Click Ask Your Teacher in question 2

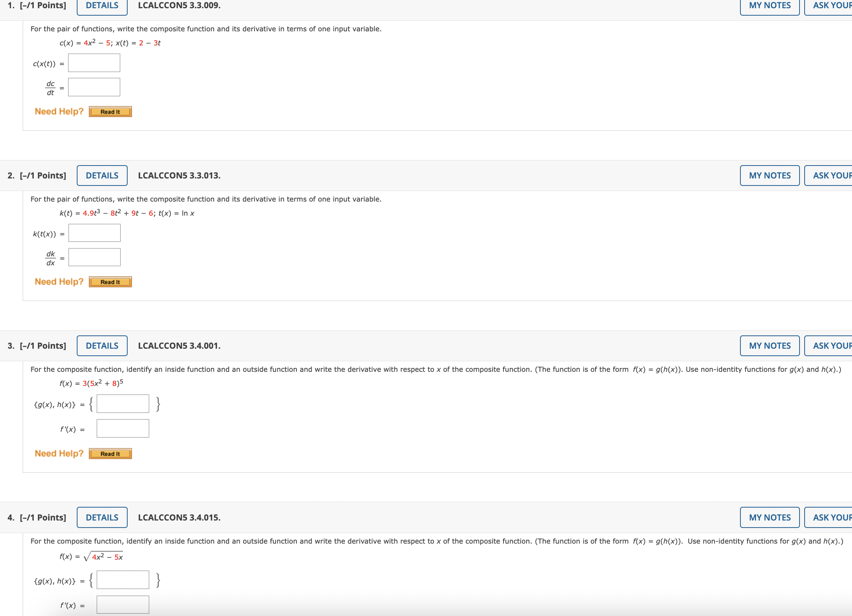tap(830, 175)
